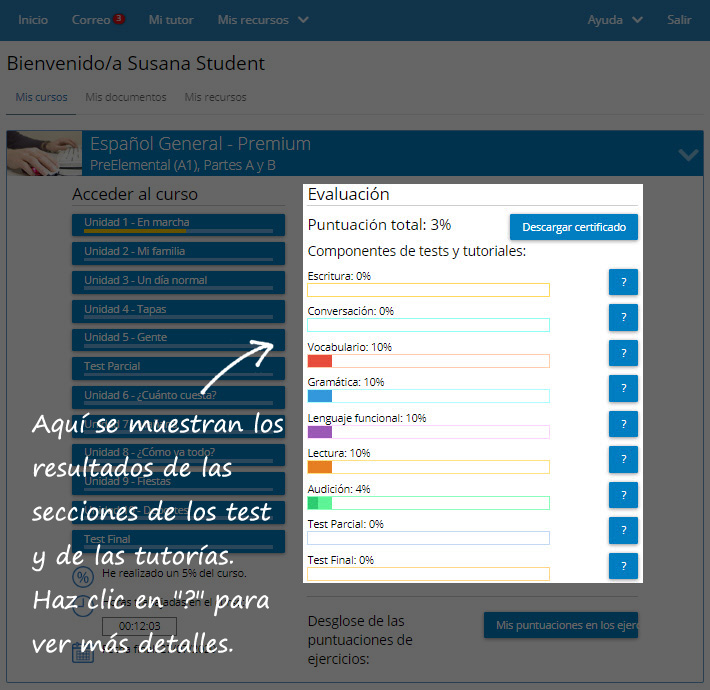
Task: Go to the Mi tutor page
Action: pos(171,20)
